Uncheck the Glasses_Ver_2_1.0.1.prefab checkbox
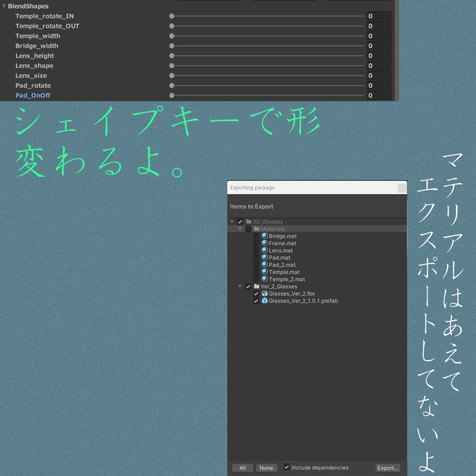Screen dimensions: 476x476 [x=256, y=301]
